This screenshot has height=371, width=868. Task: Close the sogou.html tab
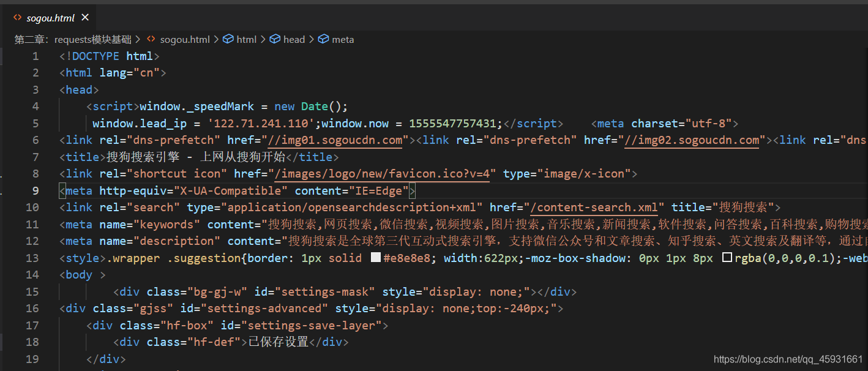85,18
